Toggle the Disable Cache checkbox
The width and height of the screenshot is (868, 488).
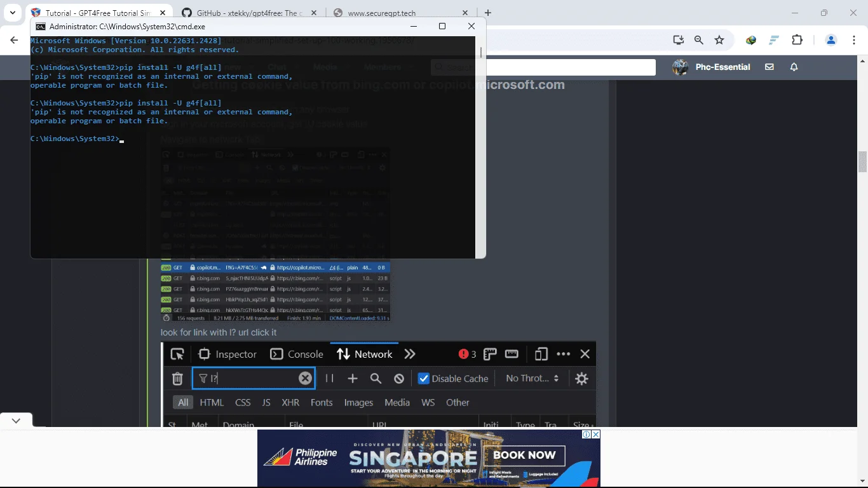click(x=424, y=378)
